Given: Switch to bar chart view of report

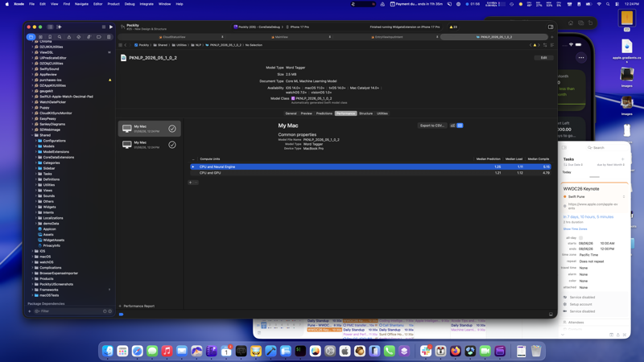Looking at the screenshot, I should [x=452, y=125].
